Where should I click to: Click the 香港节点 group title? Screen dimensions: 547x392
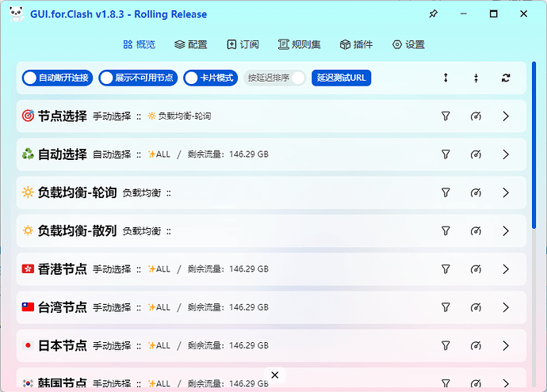click(x=62, y=269)
